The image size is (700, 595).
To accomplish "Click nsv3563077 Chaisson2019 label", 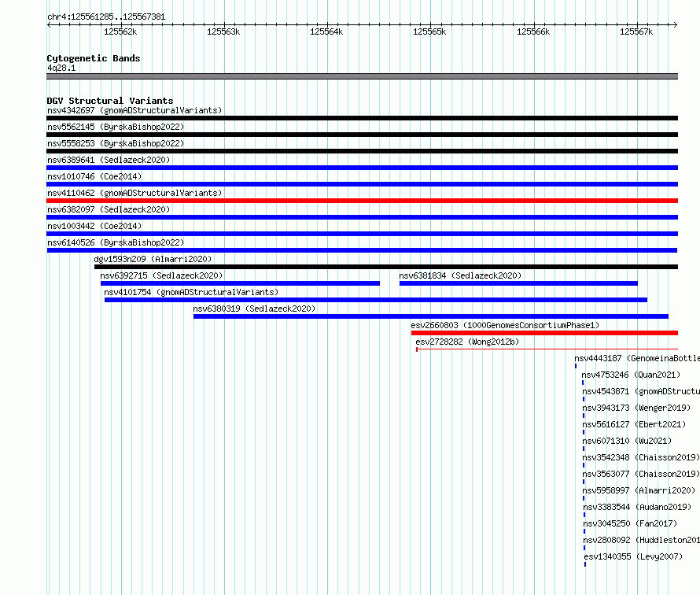I will (x=641, y=474).
